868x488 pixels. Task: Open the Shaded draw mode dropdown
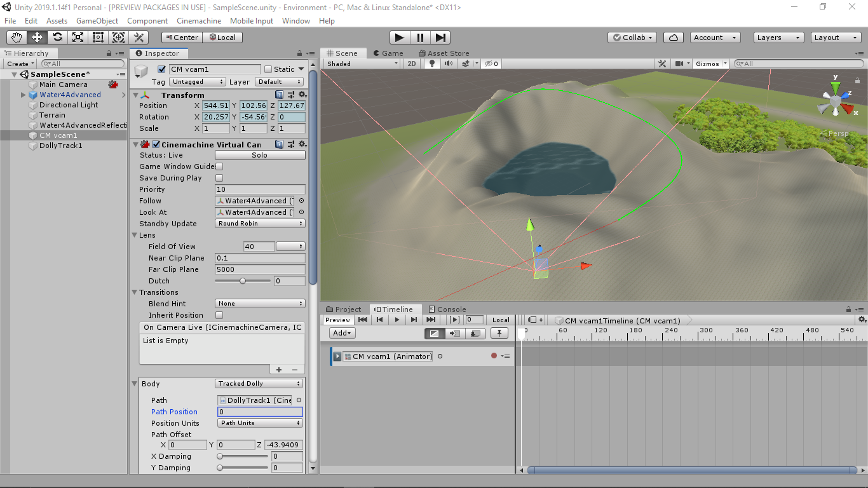(362, 64)
